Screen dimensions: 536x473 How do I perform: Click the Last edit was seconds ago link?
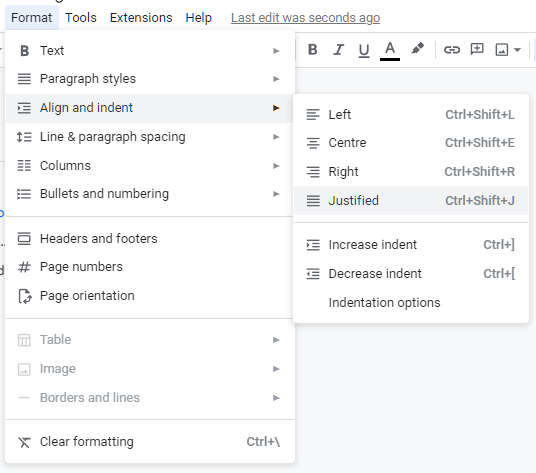(x=305, y=18)
